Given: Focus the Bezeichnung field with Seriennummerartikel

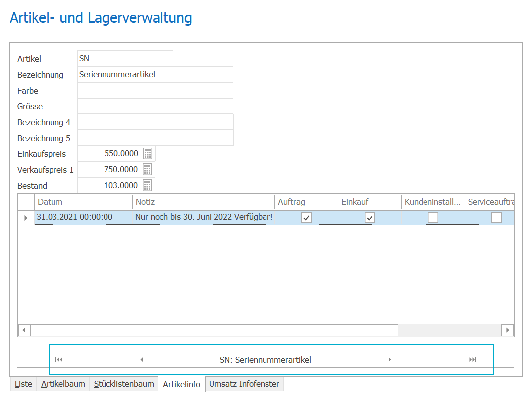Looking at the screenshot, I should click(155, 74).
